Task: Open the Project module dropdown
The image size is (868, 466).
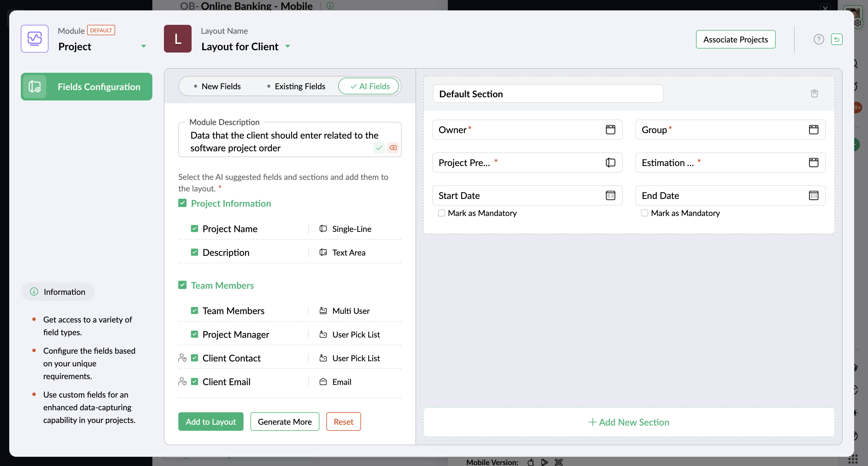Action: point(143,46)
